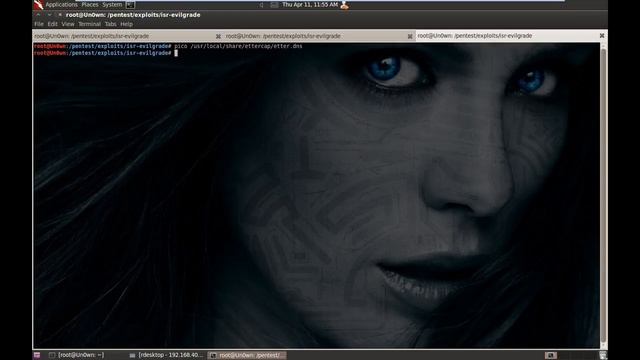
Task: Select root@Un0wn: /pentest/ taskbar button
Action: pos(247,355)
